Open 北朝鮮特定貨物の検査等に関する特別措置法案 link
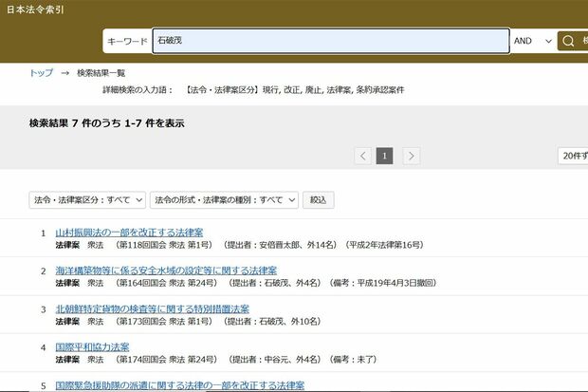The height and width of the screenshot is (392, 588). tap(153, 309)
